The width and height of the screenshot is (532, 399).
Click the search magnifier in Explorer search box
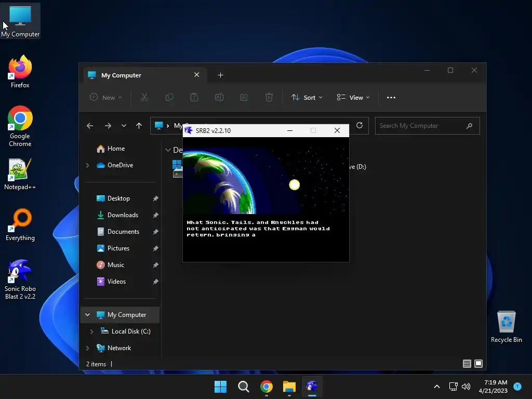(470, 126)
